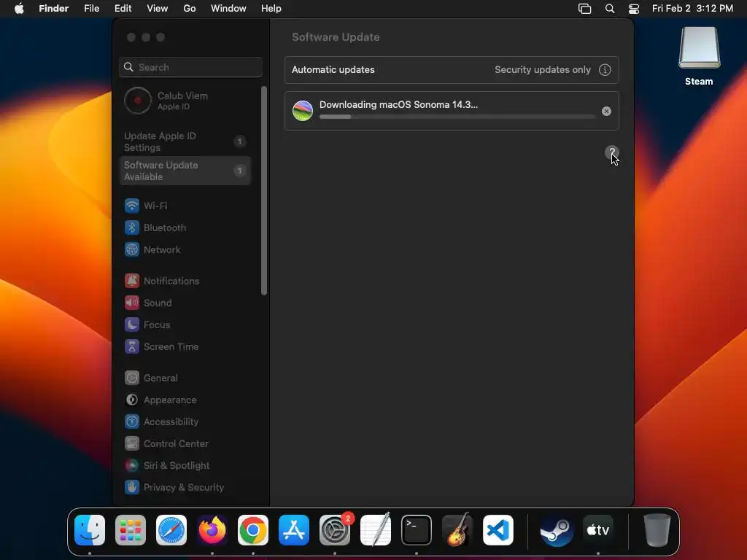This screenshot has height=560, width=747.
Task: Click the Automatic updates info icon
Action: coord(605,69)
